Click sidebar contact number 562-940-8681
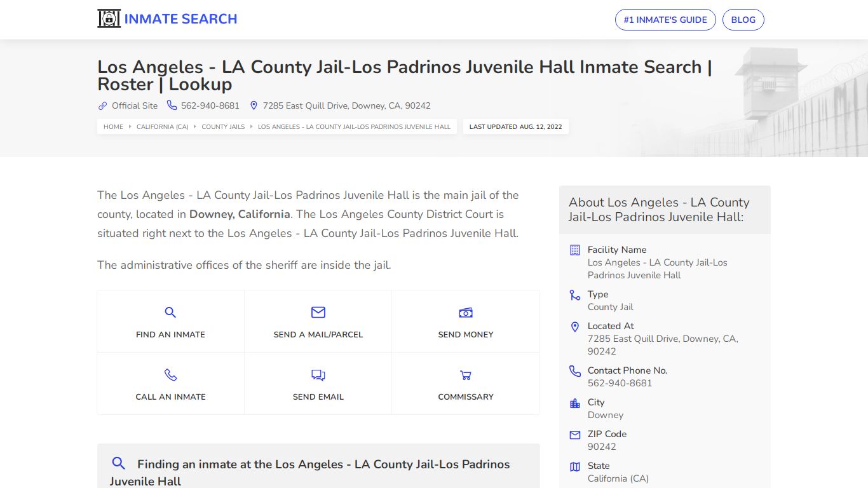Image resolution: width=868 pixels, height=488 pixels. [620, 383]
